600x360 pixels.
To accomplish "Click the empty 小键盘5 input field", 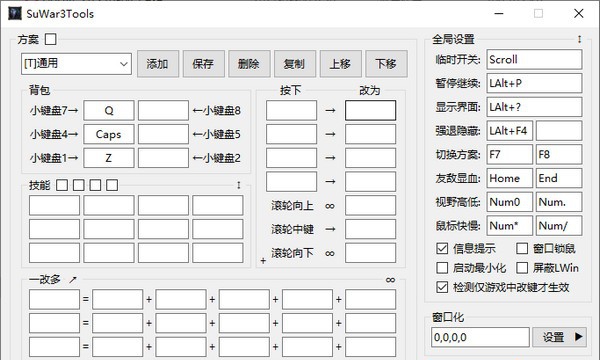I will (163, 134).
